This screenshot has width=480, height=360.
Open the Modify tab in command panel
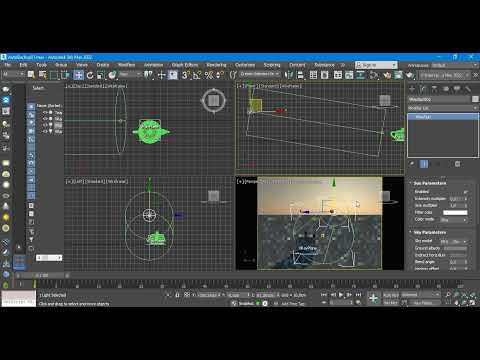tap(423, 89)
